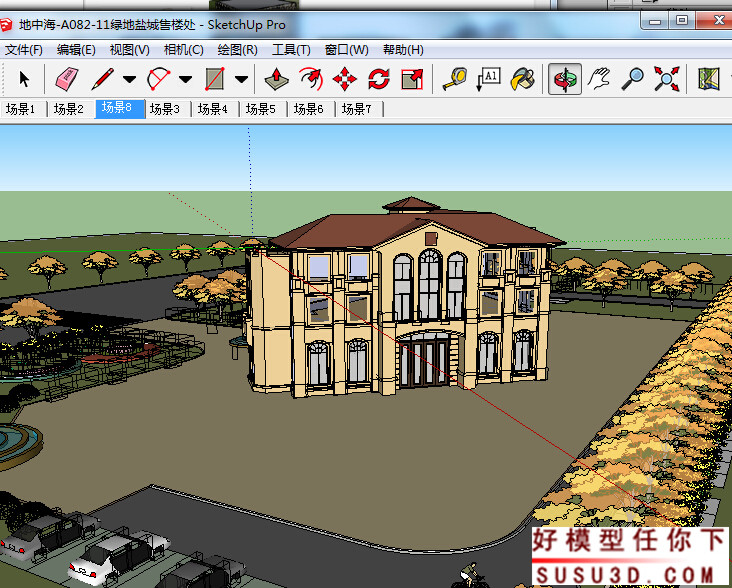Toggle the Orbit camera tool
The image size is (732, 588).
pyautogui.click(x=564, y=78)
